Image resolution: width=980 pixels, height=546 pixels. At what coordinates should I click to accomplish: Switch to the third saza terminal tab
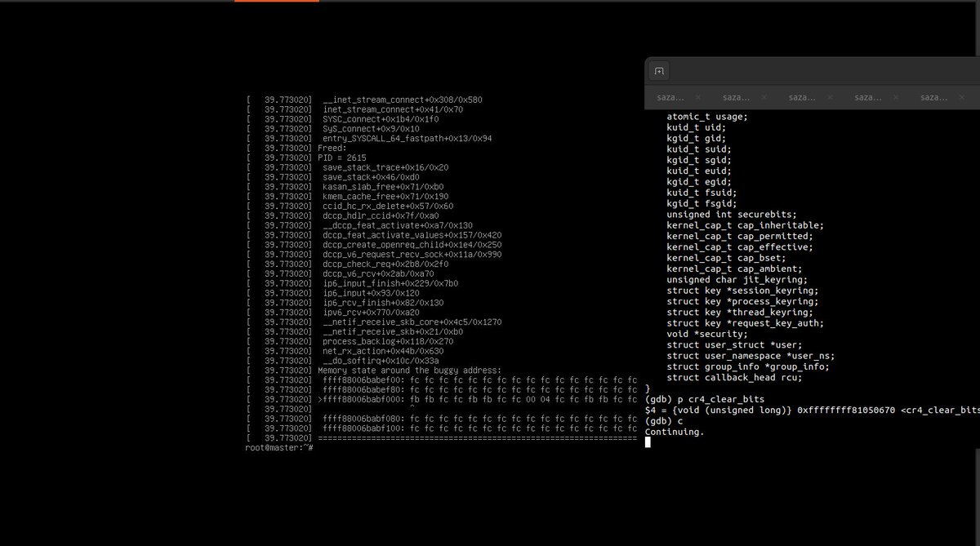(801, 97)
